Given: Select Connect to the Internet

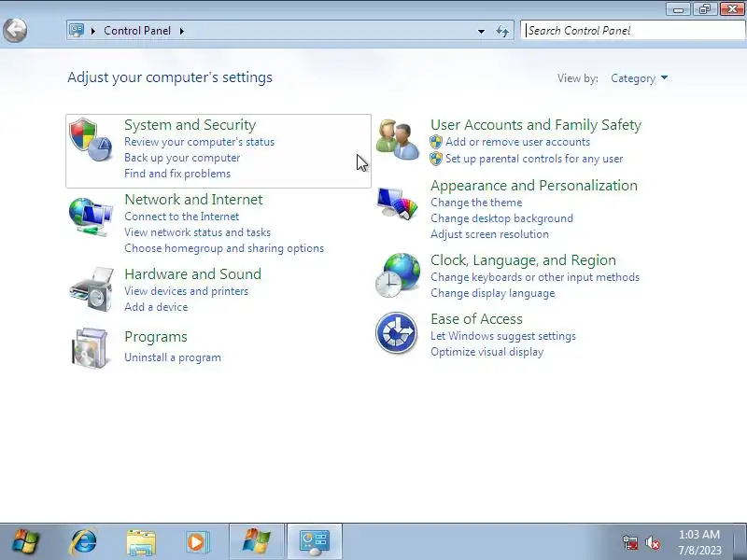Looking at the screenshot, I should [181, 217].
